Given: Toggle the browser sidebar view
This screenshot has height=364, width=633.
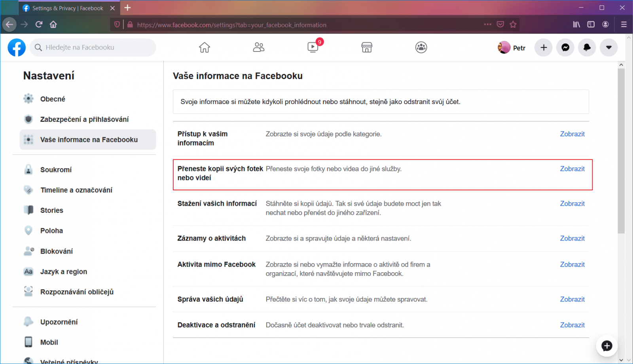Looking at the screenshot, I should click(x=591, y=25).
